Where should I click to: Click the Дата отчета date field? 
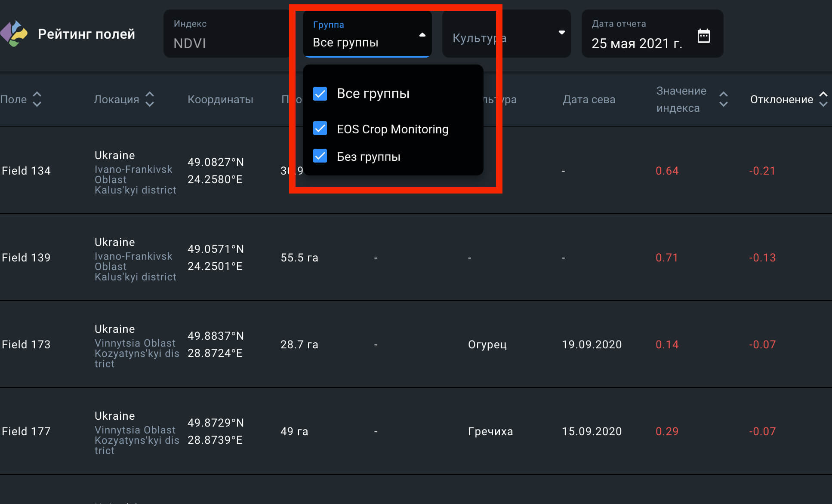637,43
